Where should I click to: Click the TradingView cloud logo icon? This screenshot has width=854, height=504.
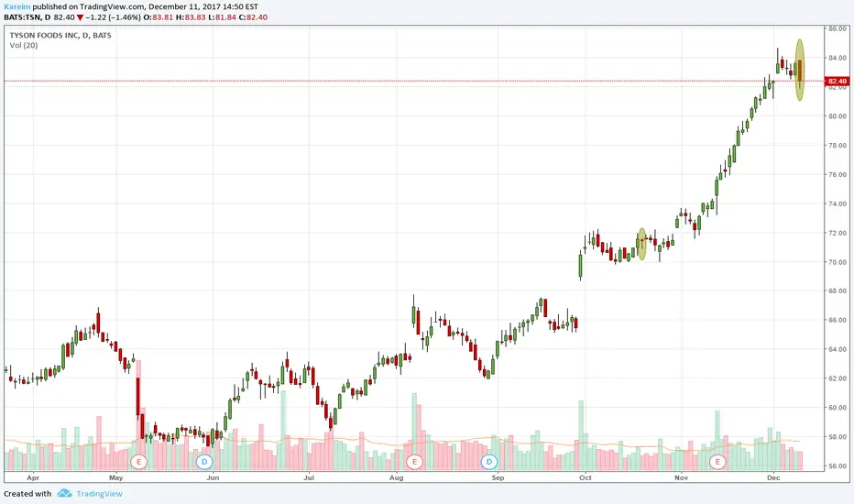[64, 493]
